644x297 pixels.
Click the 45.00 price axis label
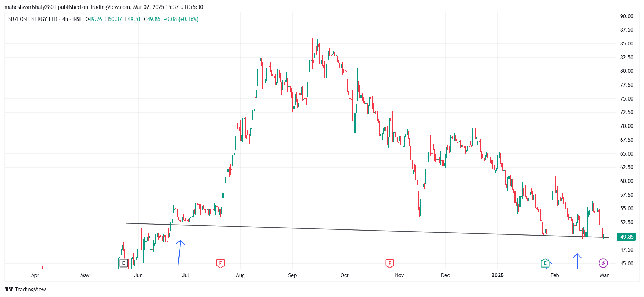coord(627,264)
